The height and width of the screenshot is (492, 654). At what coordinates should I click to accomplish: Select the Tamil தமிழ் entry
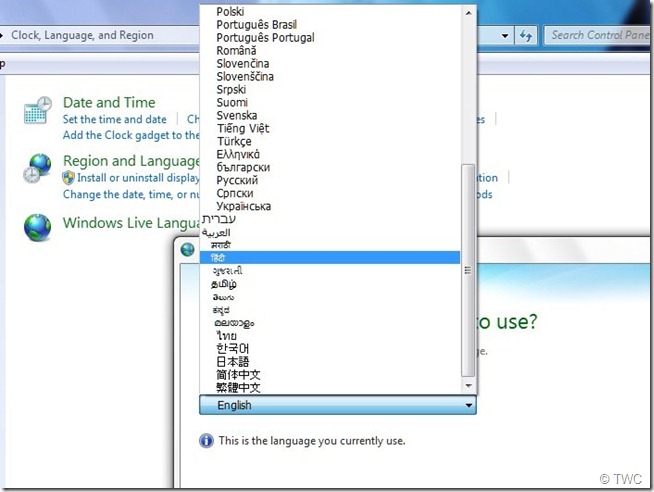331,284
